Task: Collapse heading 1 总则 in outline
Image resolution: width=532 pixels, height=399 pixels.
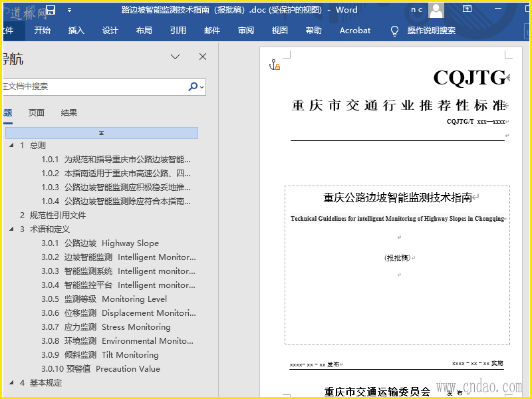Action: click(x=11, y=146)
